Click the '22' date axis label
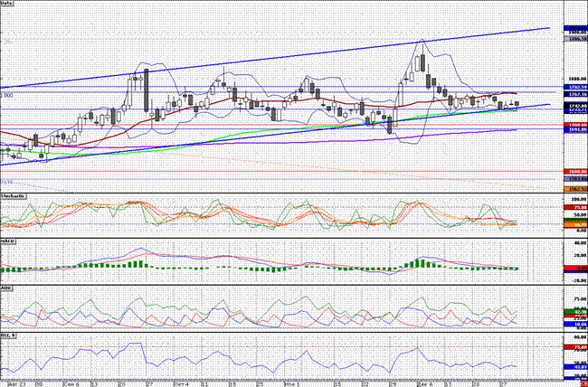Screen dimensions: 588x387 [365, 384]
